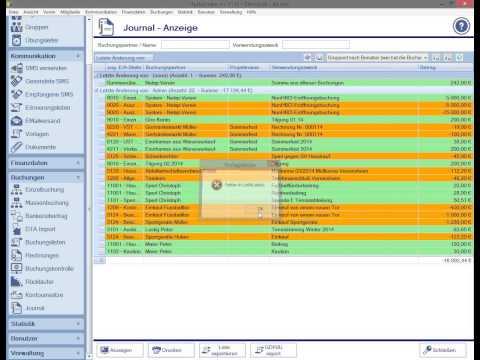Open the Vorlagen icon
This screenshot has width=480, height=360.
[17, 134]
